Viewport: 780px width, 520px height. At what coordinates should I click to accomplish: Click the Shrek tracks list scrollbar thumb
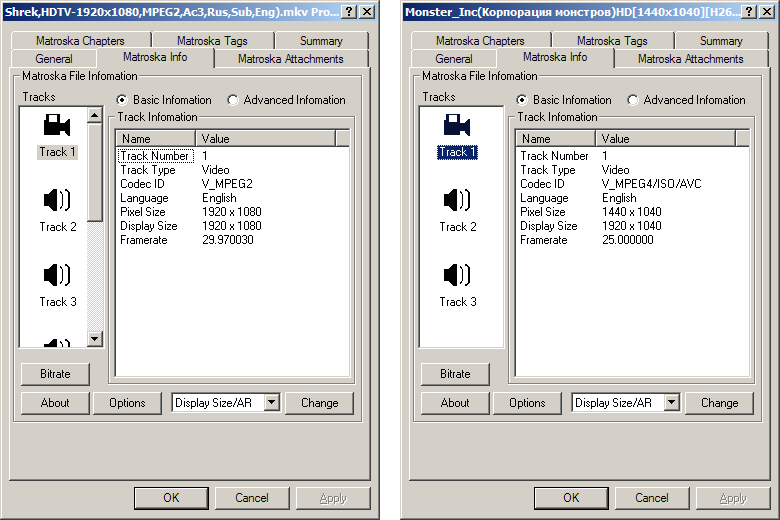click(x=95, y=172)
